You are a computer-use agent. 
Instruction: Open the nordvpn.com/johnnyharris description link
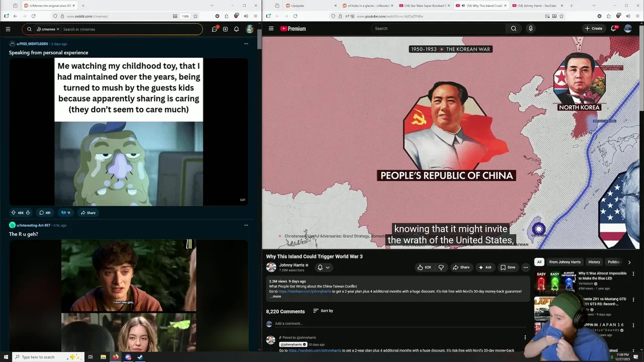(305, 292)
